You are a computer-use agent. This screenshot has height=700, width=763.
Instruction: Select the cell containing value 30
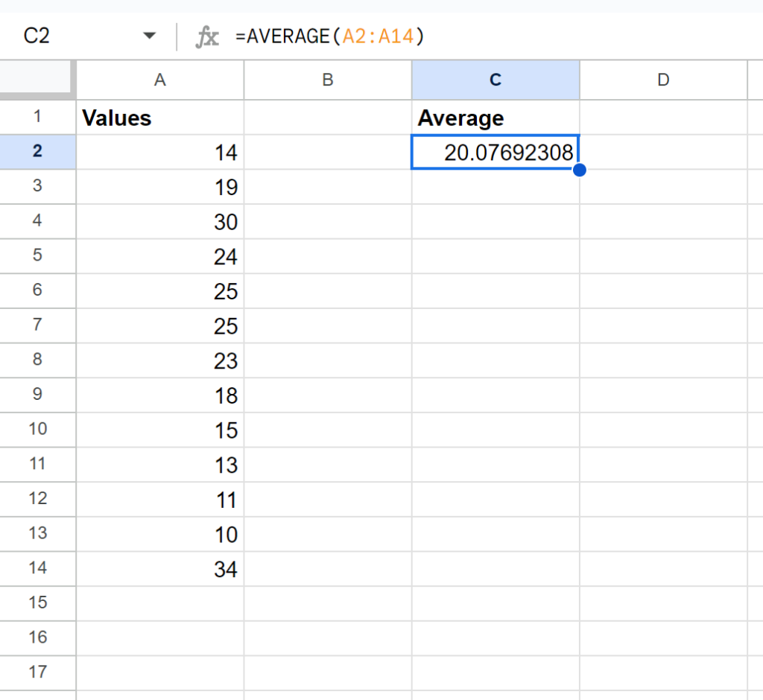pos(159,221)
